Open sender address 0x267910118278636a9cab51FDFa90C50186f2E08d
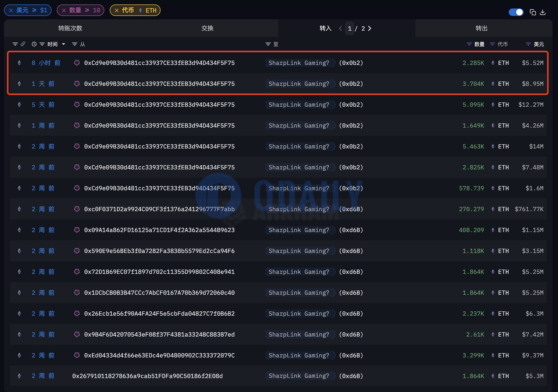558x392 pixels. point(148,376)
